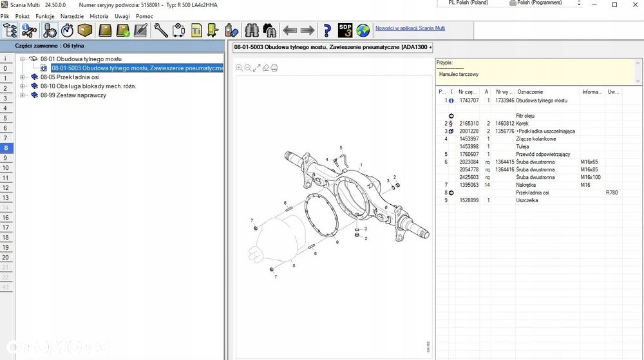The width and height of the screenshot is (644, 360).
Task: Open the Historia menu
Action: coord(99,15)
